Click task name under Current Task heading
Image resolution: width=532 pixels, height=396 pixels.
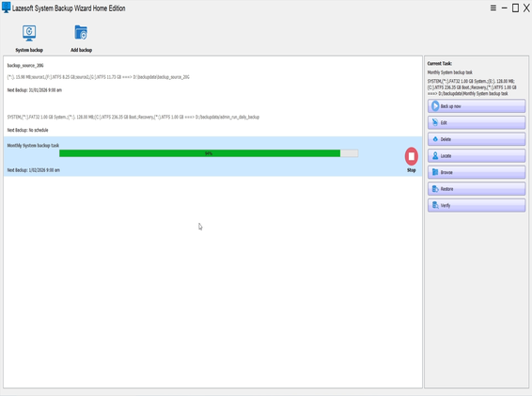tap(450, 72)
